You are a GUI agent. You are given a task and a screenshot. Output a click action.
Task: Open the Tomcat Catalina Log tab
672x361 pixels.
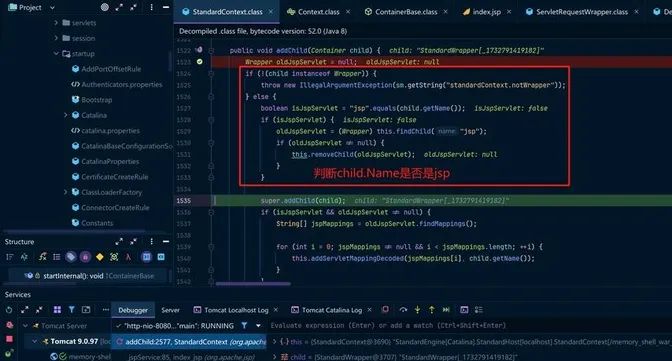coord(332,310)
